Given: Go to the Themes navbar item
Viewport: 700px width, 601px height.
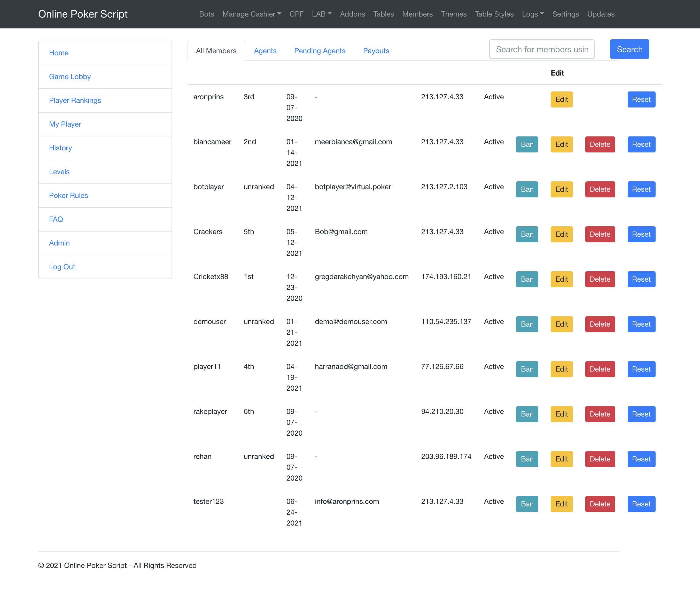Looking at the screenshot, I should click(454, 14).
